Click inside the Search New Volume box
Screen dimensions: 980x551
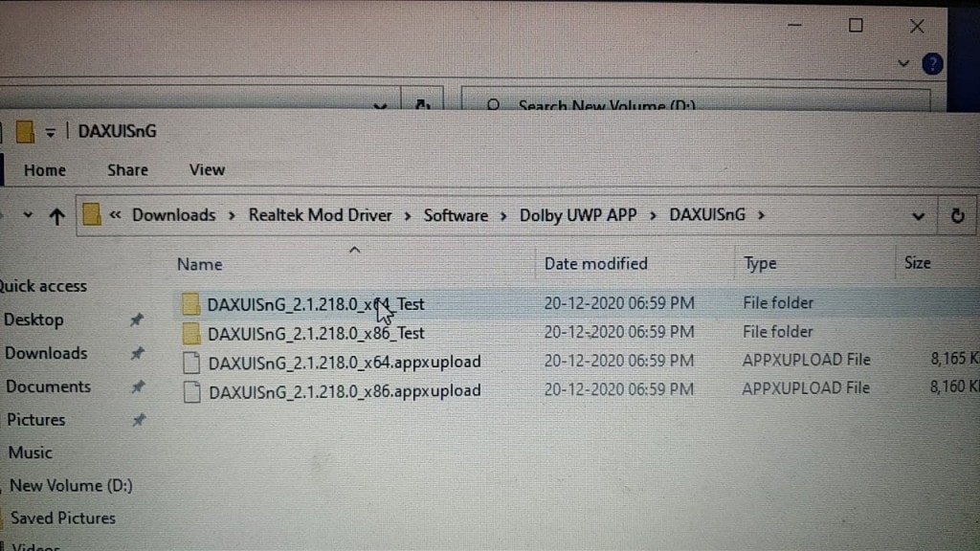pyautogui.click(x=670, y=105)
